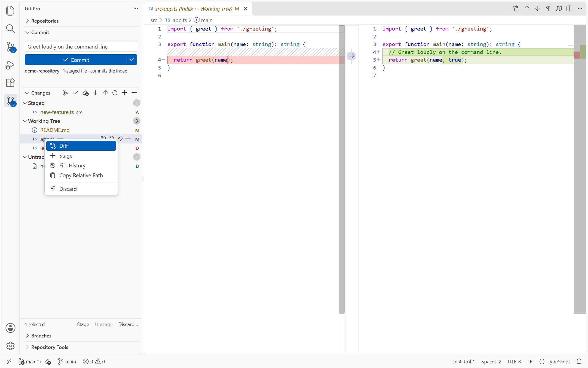Toggle whitespace display with the pilcrow icon
This screenshot has width=588, height=368.
point(548,8)
